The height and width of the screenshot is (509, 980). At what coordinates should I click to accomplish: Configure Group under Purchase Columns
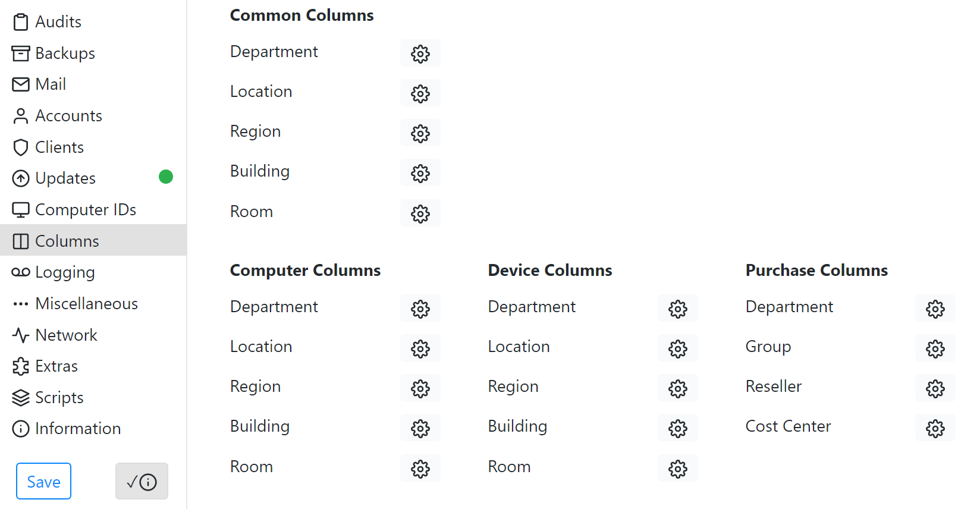935,348
